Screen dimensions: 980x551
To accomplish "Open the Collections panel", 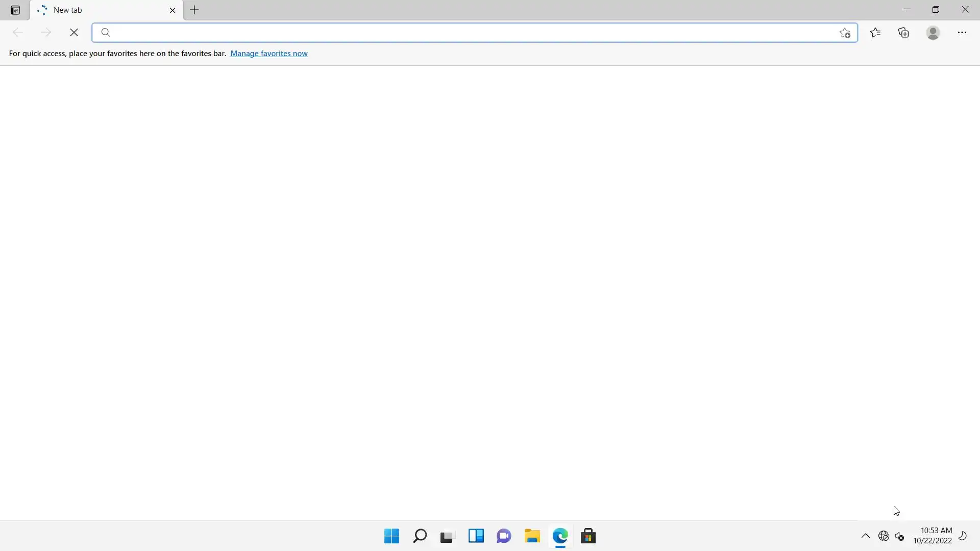I will pyautogui.click(x=903, y=33).
